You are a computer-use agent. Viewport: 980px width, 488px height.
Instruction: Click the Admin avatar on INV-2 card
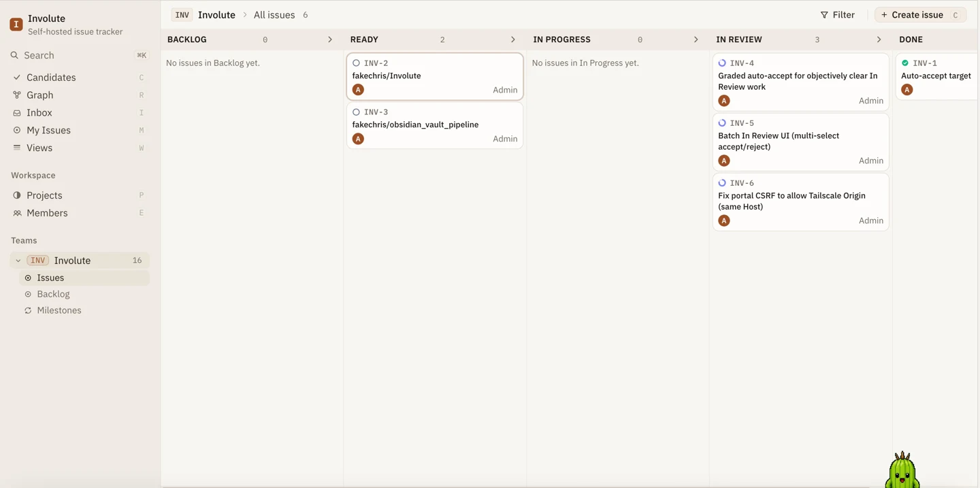click(358, 90)
